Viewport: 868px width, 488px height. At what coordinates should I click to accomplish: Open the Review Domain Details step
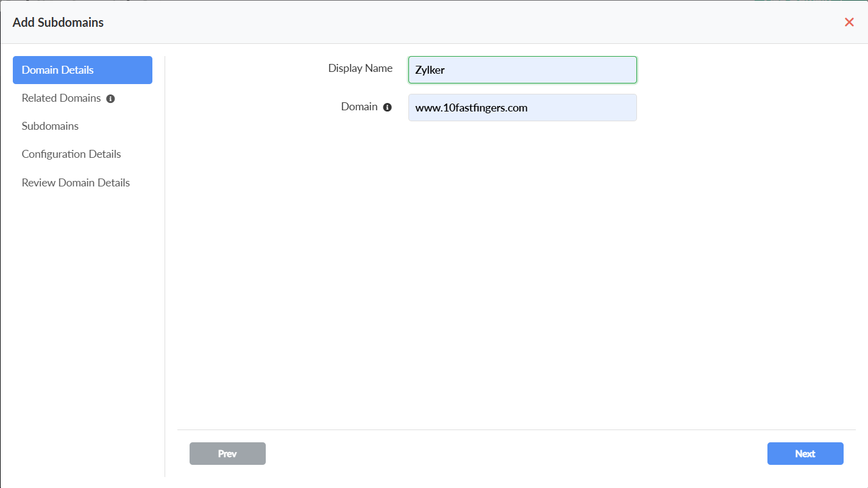pos(76,183)
